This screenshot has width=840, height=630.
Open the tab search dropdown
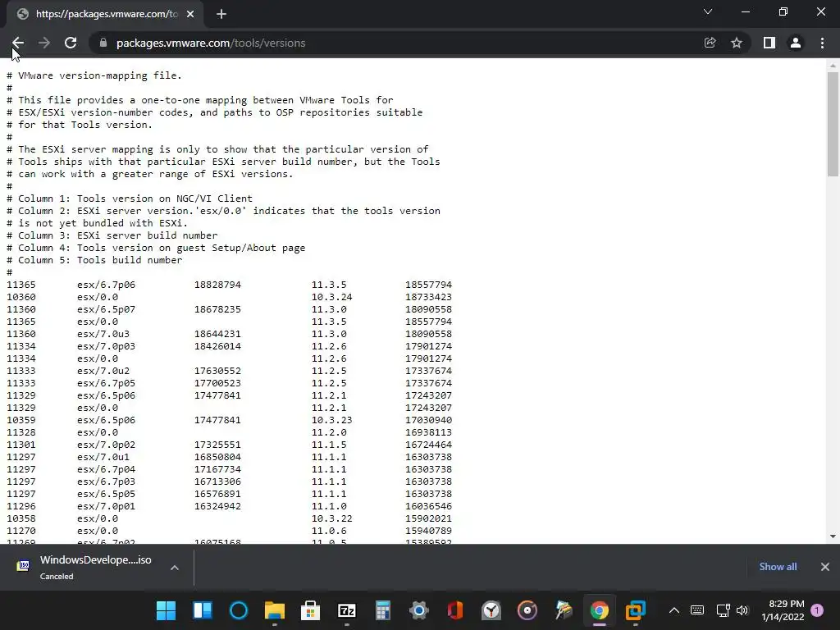click(708, 11)
